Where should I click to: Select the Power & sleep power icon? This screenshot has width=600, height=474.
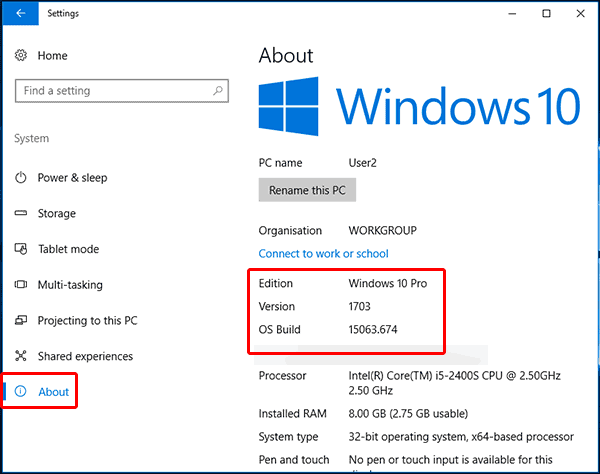[x=21, y=178]
